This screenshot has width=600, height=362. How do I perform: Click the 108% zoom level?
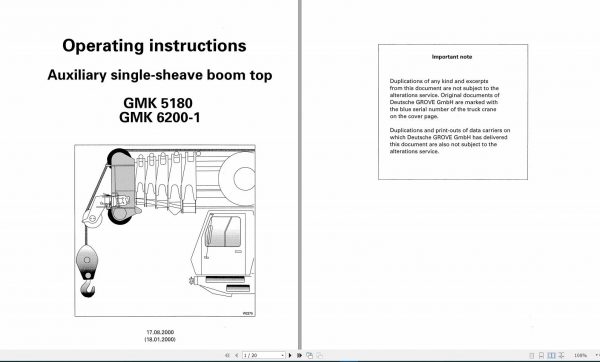pos(580,355)
